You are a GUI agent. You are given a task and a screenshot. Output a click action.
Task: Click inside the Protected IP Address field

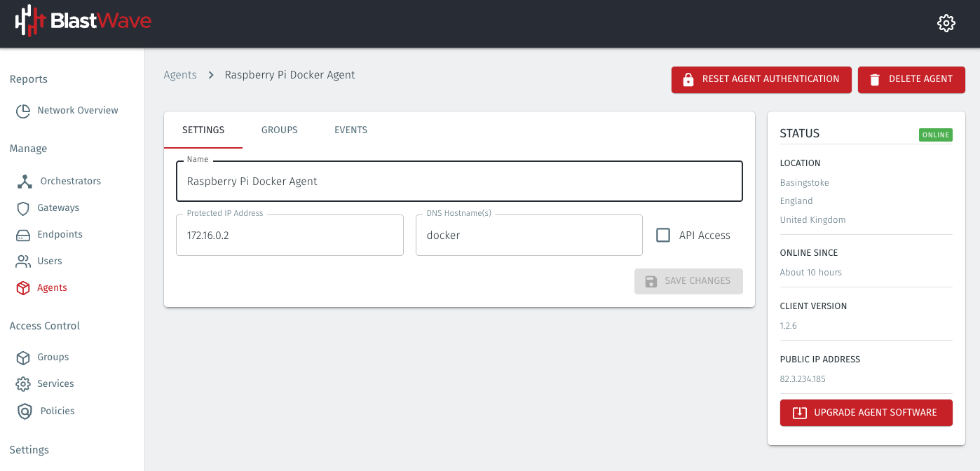click(290, 235)
